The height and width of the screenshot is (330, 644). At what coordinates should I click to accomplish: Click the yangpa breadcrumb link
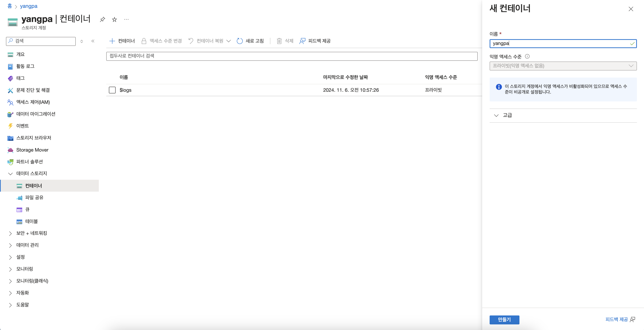(x=29, y=6)
